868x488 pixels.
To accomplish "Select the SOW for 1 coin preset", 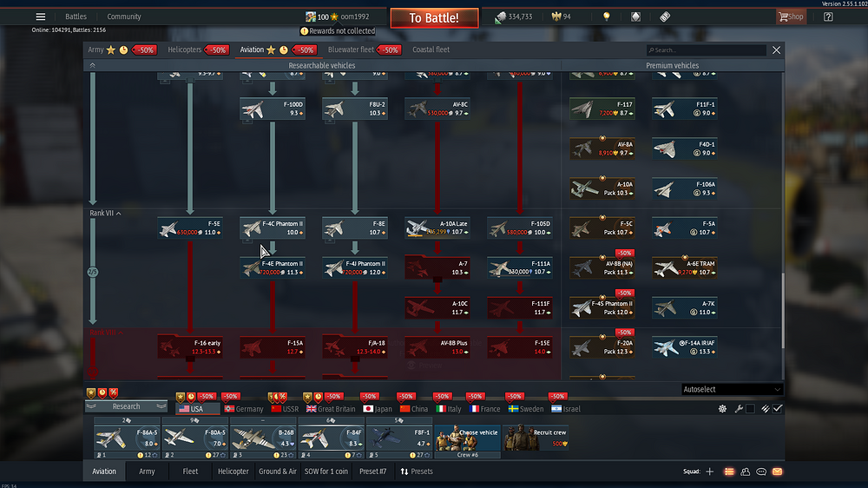I will coord(326,472).
